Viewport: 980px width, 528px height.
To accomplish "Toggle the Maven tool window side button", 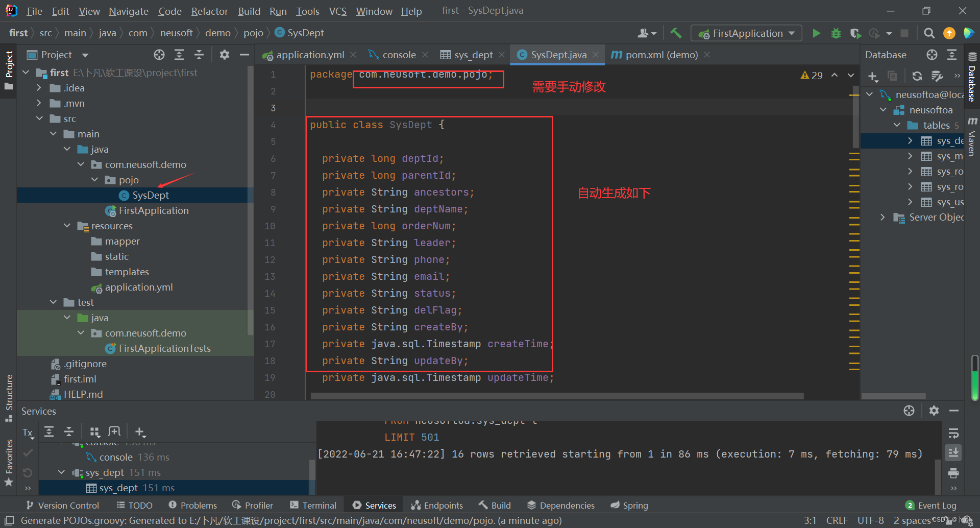I will [x=972, y=136].
